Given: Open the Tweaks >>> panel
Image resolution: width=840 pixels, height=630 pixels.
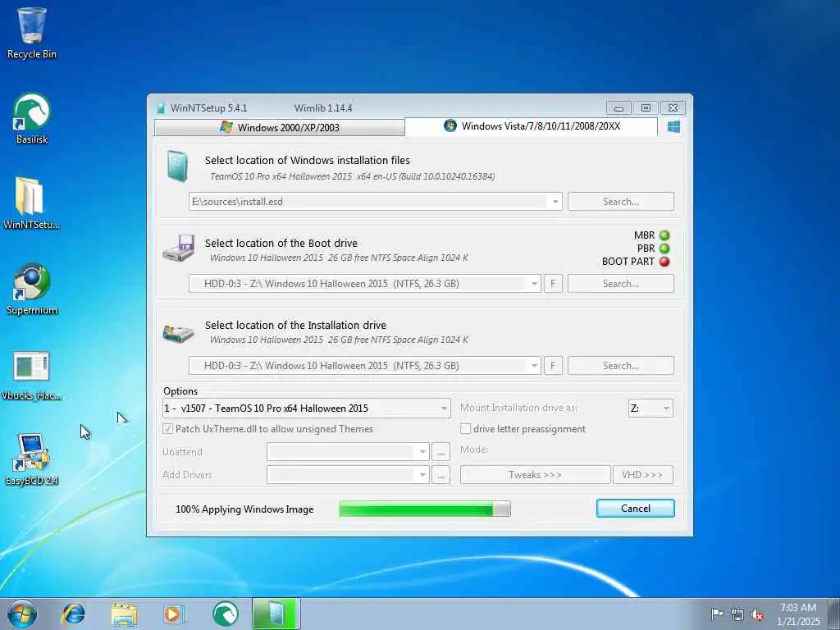Looking at the screenshot, I should click(x=535, y=475).
